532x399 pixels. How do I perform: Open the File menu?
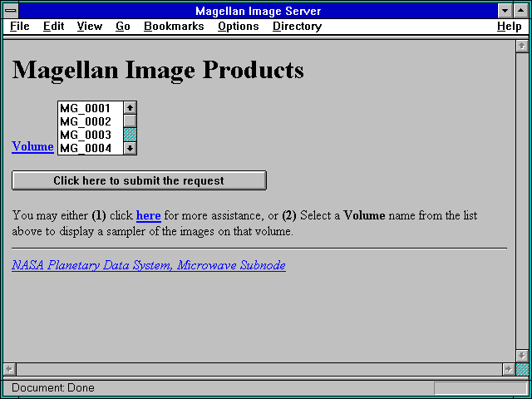(20, 27)
